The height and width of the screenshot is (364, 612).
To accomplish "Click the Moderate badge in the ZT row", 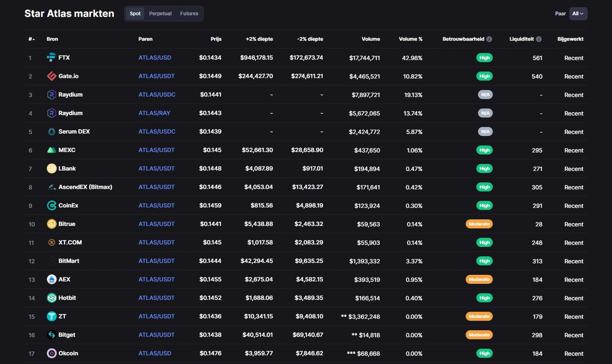I will 479,316.
